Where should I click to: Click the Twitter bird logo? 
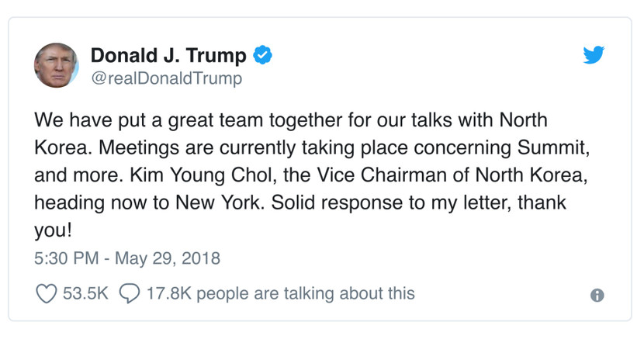tap(594, 55)
